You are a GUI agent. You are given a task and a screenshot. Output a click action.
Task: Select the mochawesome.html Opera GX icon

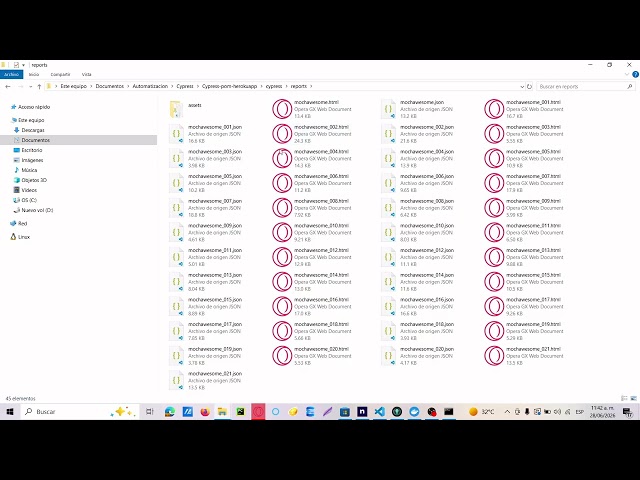click(282, 109)
